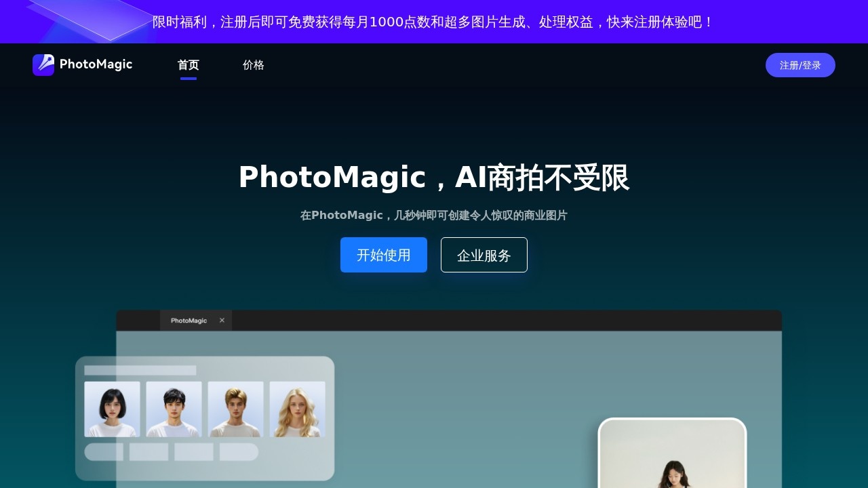Screen dimensions: 868x488
Task: Select the brown-haired man model thumbnail
Action: tap(235, 409)
